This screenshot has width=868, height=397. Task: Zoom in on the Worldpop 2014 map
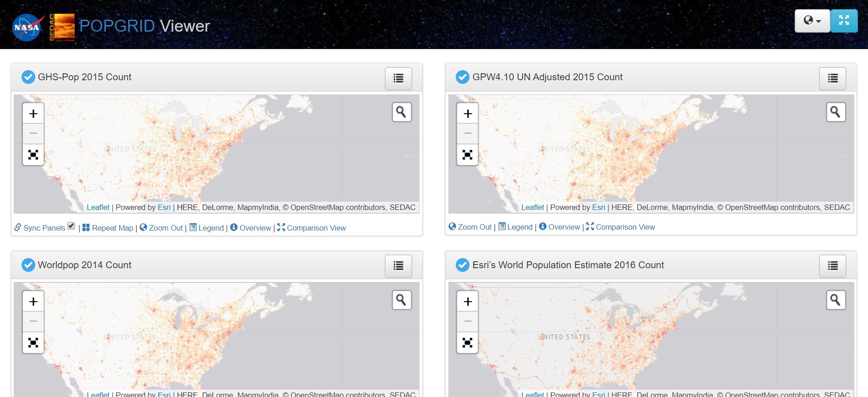point(33,302)
